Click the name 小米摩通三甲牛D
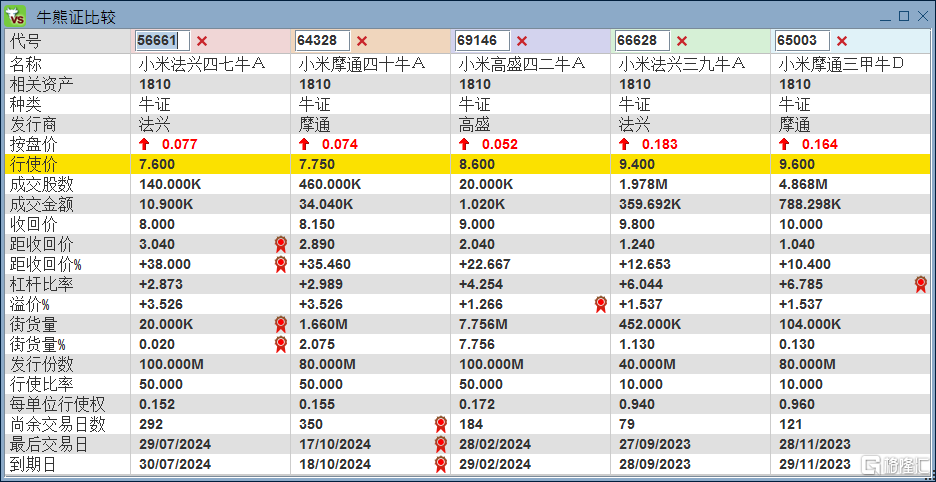The height and width of the screenshot is (482, 936). click(x=842, y=64)
